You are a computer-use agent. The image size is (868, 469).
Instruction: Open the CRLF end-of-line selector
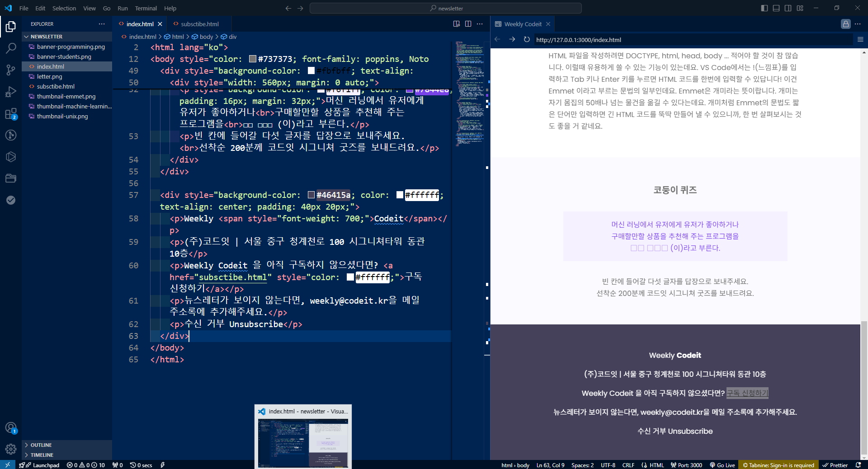pyautogui.click(x=628, y=465)
